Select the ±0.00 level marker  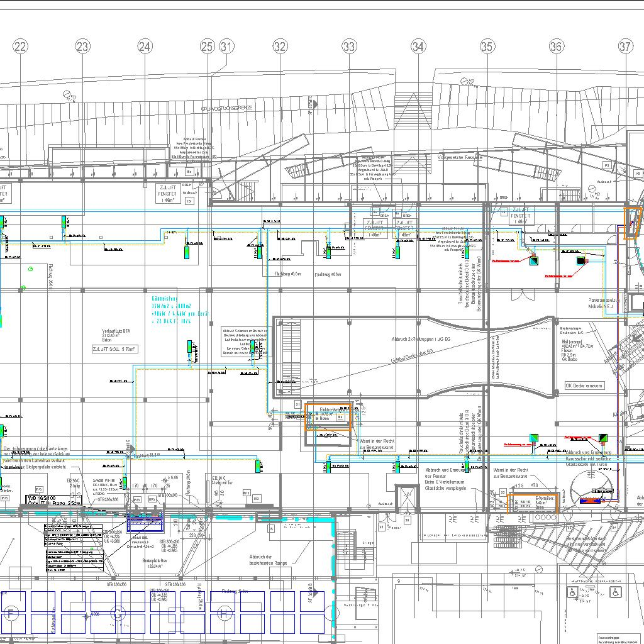[x=170, y=478]
